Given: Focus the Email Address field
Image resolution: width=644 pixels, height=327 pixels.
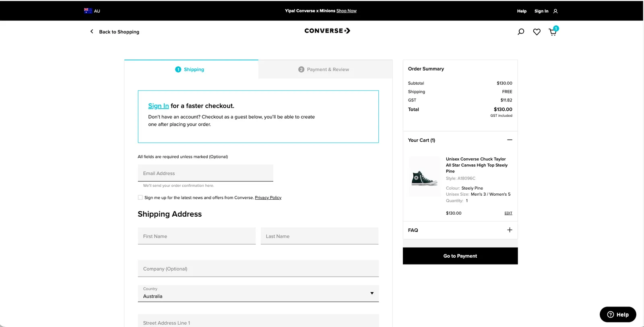Looking at the screenshot, I should click(x=205, y=173).
